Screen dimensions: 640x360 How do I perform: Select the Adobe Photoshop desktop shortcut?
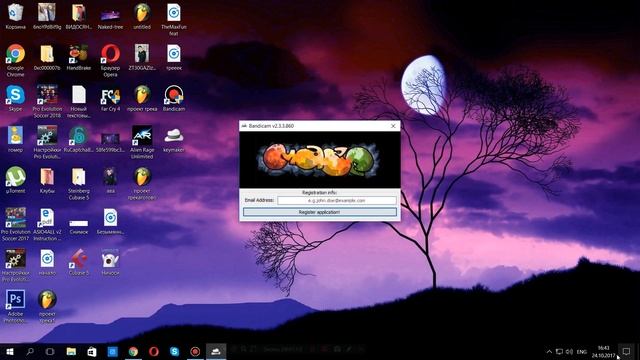point(16,306)
